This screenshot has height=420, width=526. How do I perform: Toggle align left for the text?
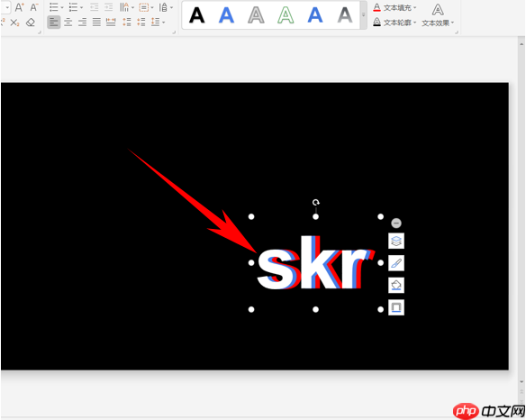pos(54,23)
